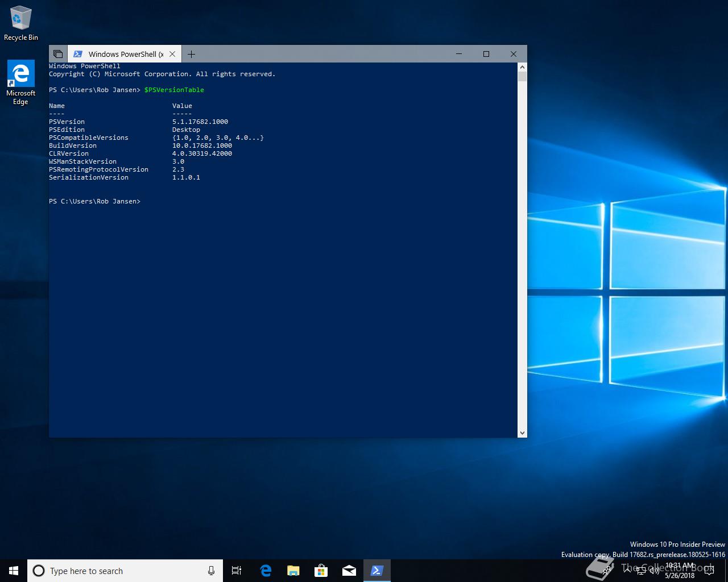The width and height of the screenshot is (728, 582).
Task: Open Microsoft Store from the taskbar
Action: coord(321,571)
